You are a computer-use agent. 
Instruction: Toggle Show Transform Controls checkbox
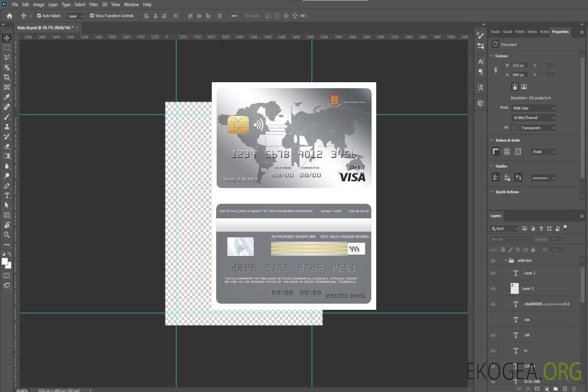[x=92, y=16]
